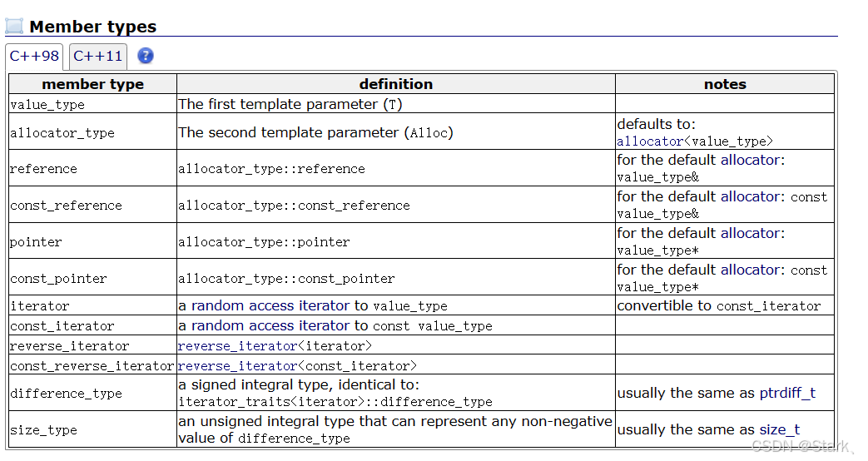Screen dimensions: 868x461
Task: Open reverse_iterator link for const_iterator definition
Action: [237, 366]
